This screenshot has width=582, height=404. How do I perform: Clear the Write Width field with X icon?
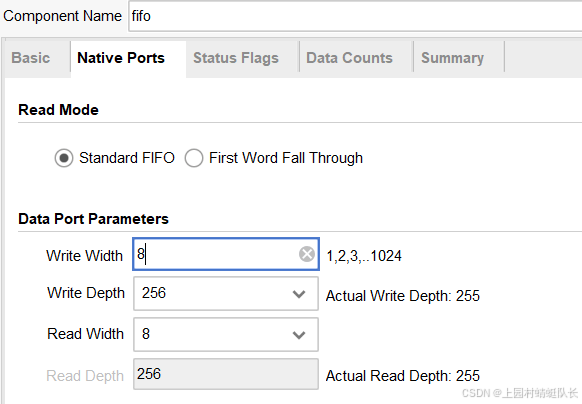pos(307,254)
